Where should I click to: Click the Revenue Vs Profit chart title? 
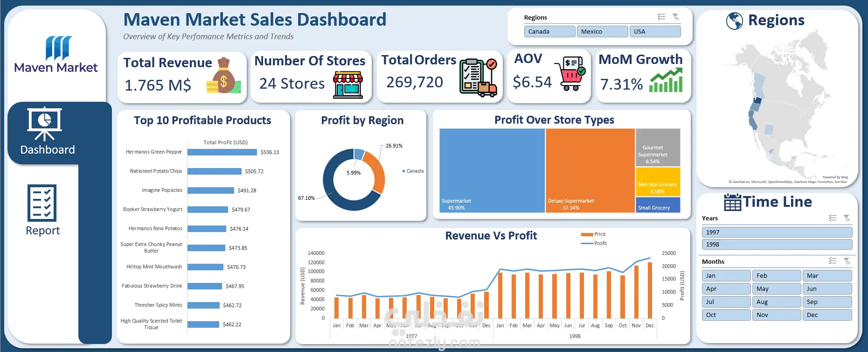(x=491, y=236)
